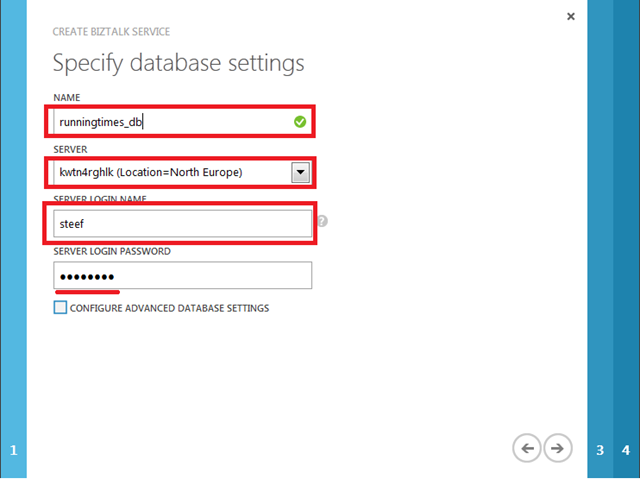Enable Configure Advanced Database Settings checkbox

[x=60, y=307]
